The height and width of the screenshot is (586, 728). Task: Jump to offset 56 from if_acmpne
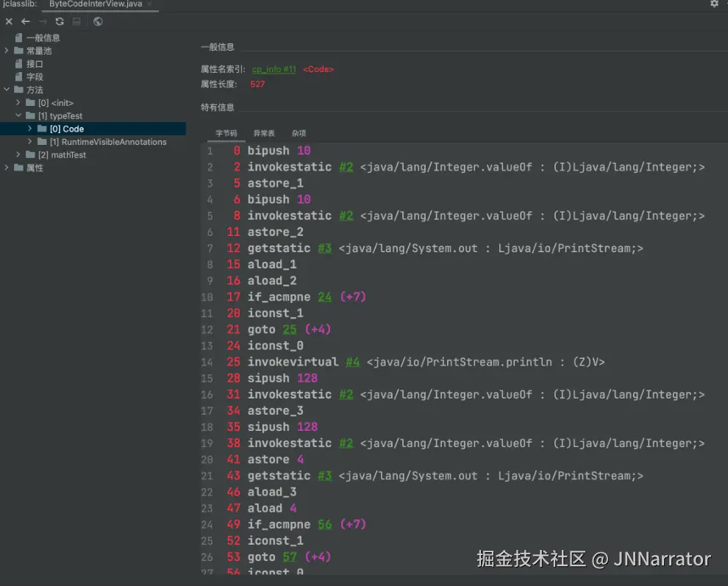coord(324,524)
